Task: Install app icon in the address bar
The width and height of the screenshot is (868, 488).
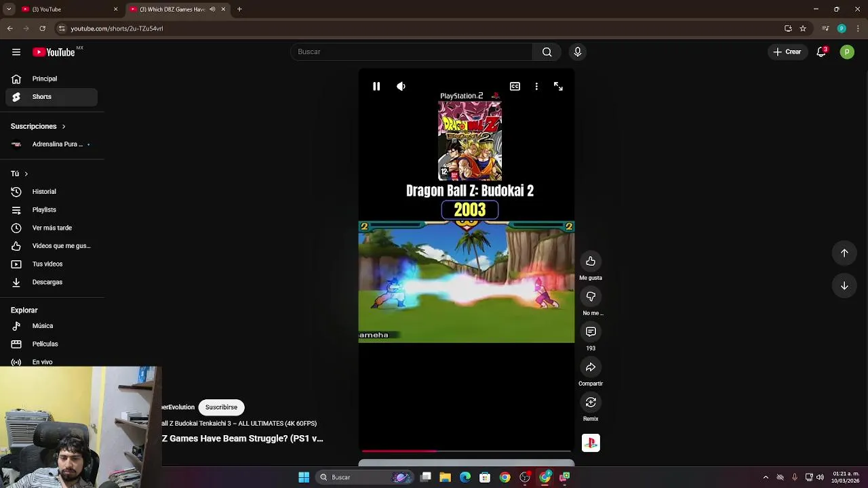Action: coord(788,28)
